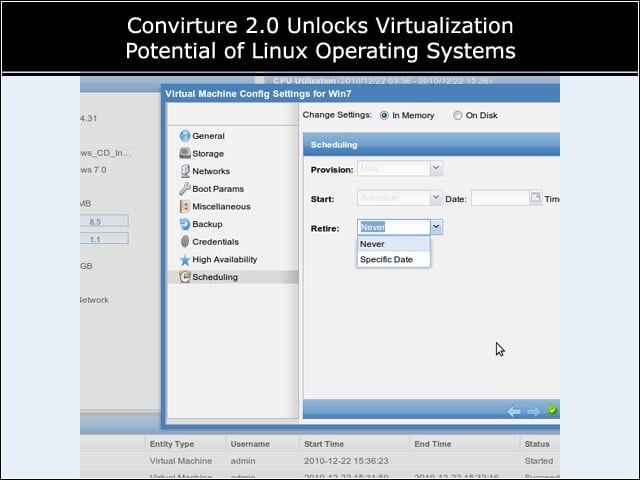Click the Credentials fingerprint icon
The height and width of the screenshot is (480, 640).
(185, 242)
